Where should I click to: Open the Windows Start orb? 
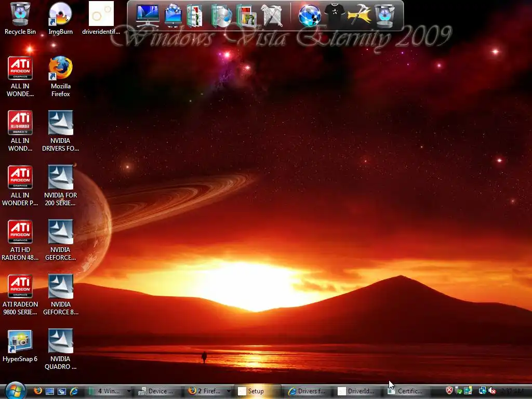[15, 391]
